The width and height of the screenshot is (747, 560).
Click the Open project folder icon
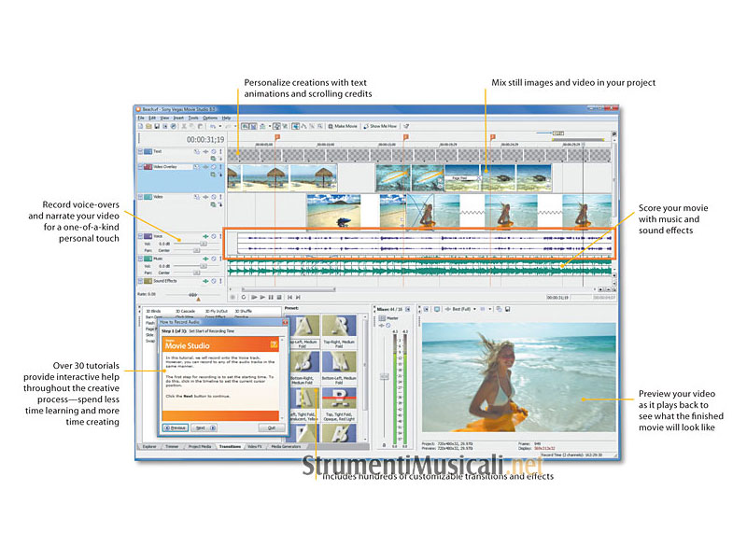tap(147, 125)
